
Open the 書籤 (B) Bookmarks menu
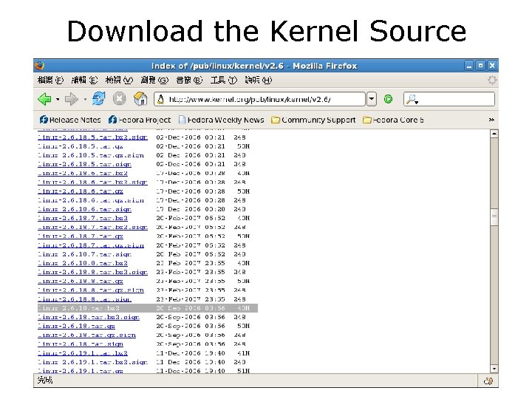(x=189, y=80)
